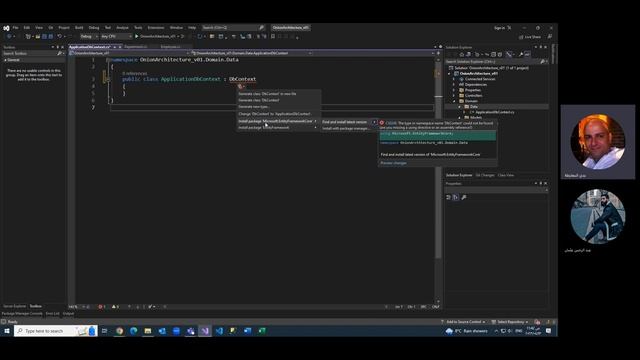This screenshot has width=640, height=360.
Task: Start debugging with the green play button
Action: click(x=137, y=36)
